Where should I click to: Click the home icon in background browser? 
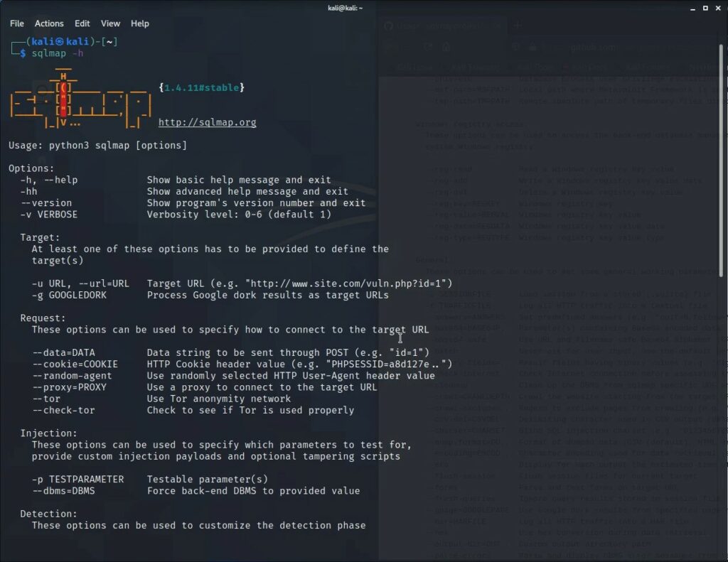point(446,47)
